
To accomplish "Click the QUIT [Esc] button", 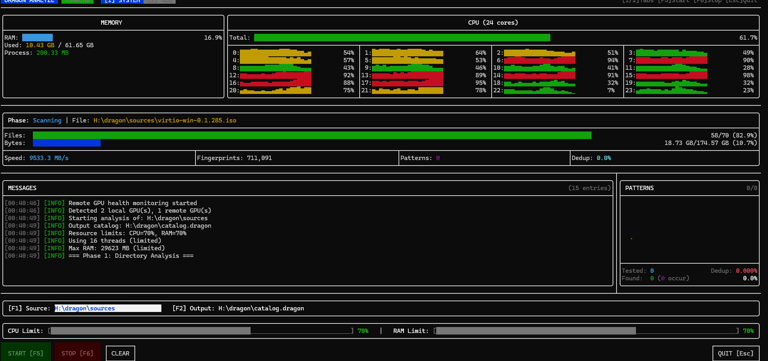I will (x=736, y=353).
